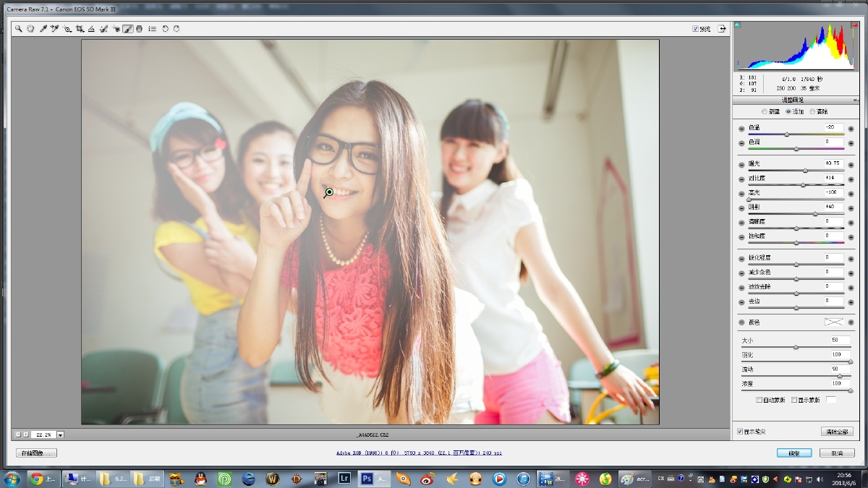Image resolution: width=868 pixels, height=488 pixels.
Task: Increase 曝光 exposure with plus button
Action: (851, 164)
